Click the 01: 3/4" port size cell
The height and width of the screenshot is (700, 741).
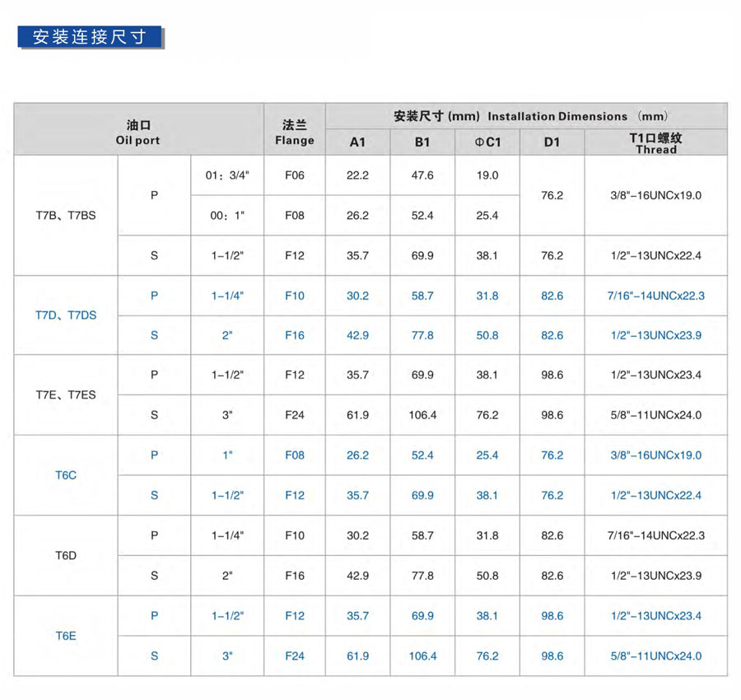tap(227, 175)
